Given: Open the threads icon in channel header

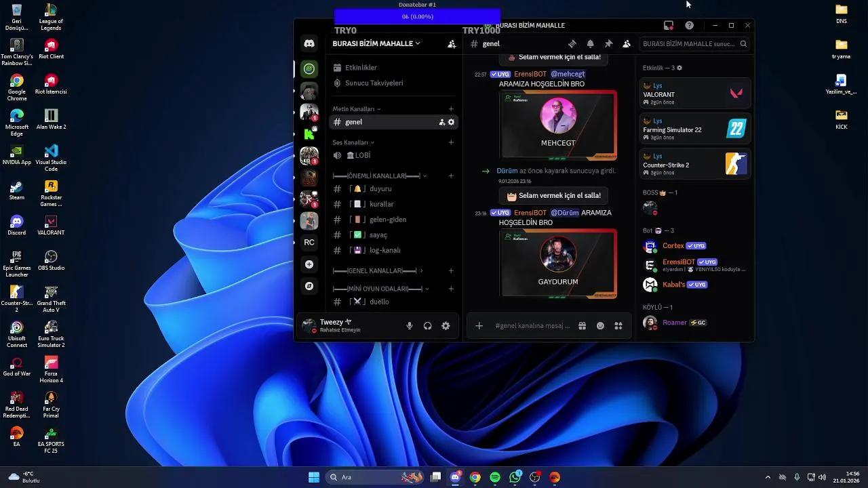Looking at the screenshot, I should (572, 44).
